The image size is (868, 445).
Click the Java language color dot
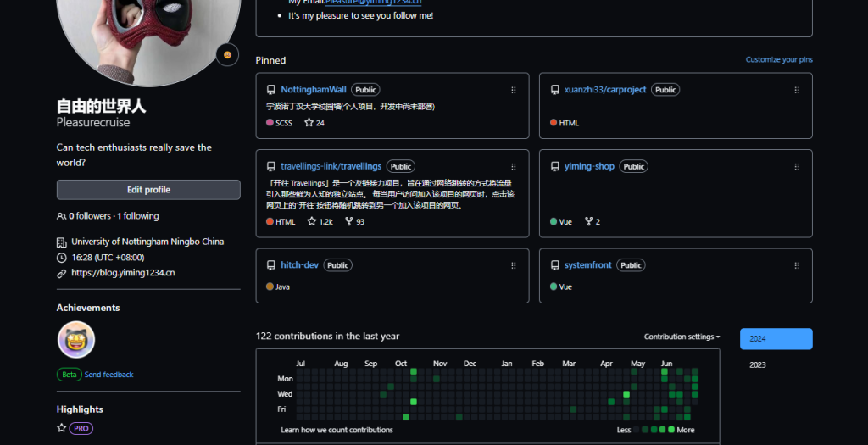[x=270, y=286]
